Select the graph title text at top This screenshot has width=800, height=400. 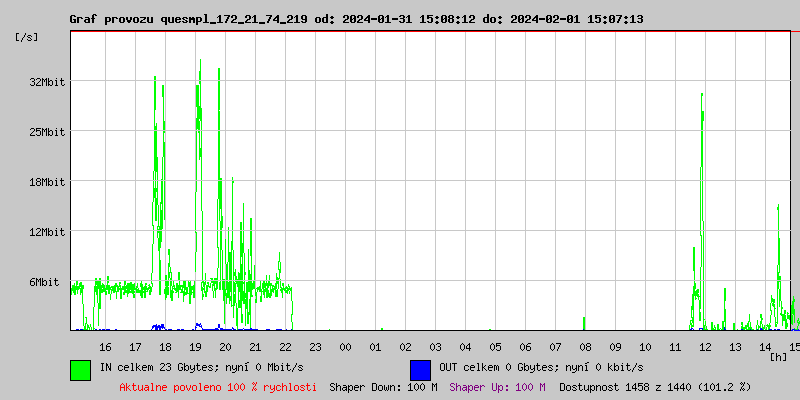click(356, 19)
